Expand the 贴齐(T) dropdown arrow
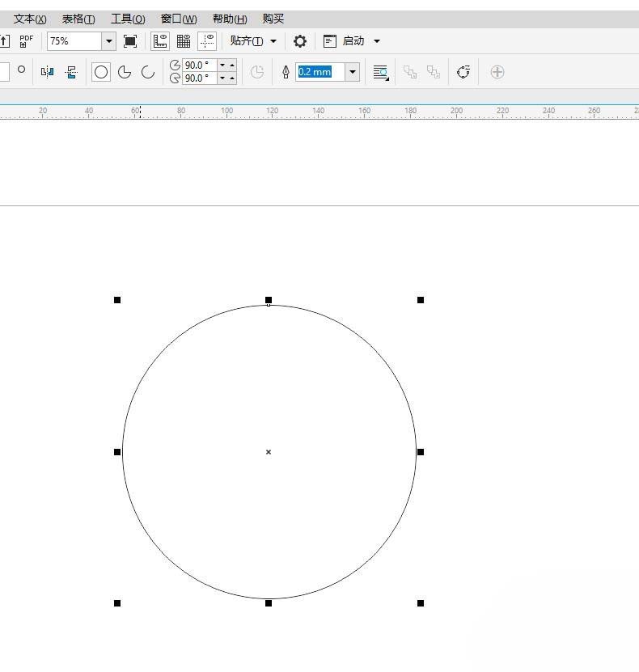The image size is (639, 672). pyautogui.click(x=273, y=41)
